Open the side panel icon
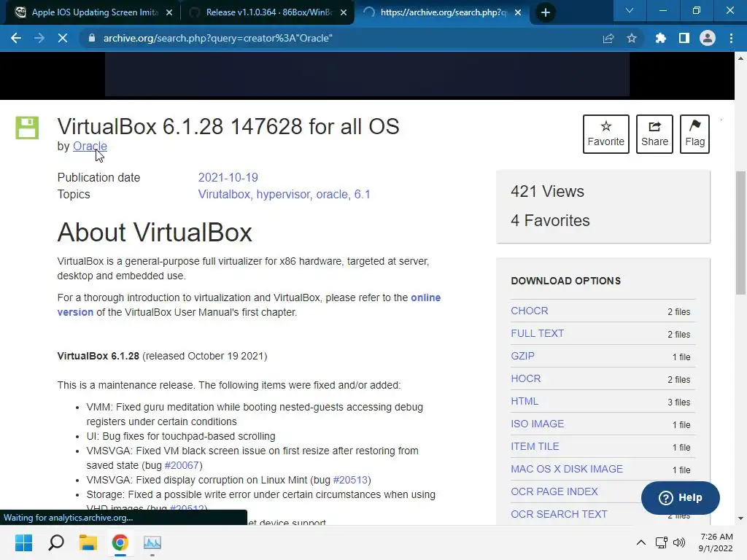 point(684,38)
